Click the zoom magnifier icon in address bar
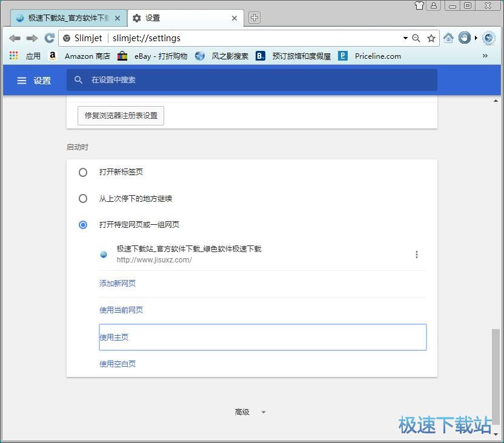 (x=416, y=38)
